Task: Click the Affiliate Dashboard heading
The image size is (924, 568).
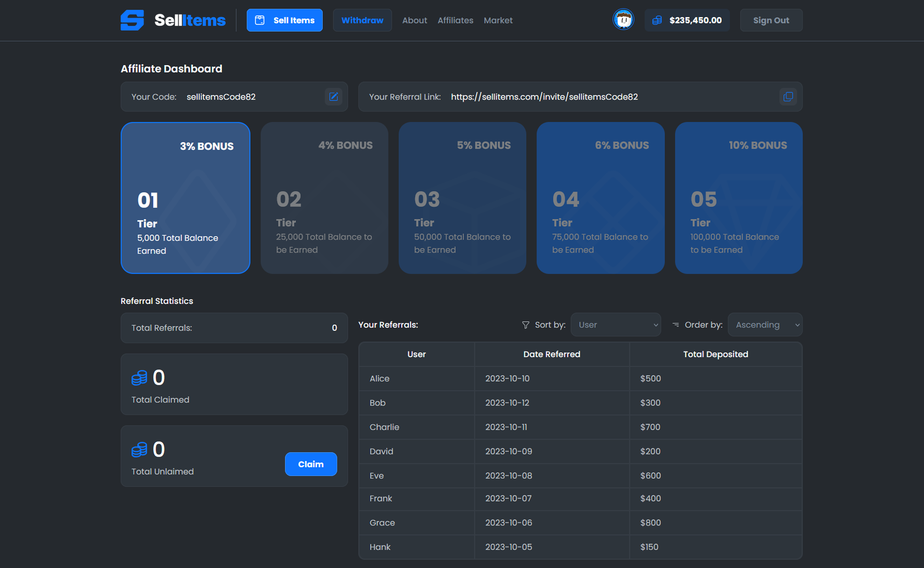Action: [171, 69]
